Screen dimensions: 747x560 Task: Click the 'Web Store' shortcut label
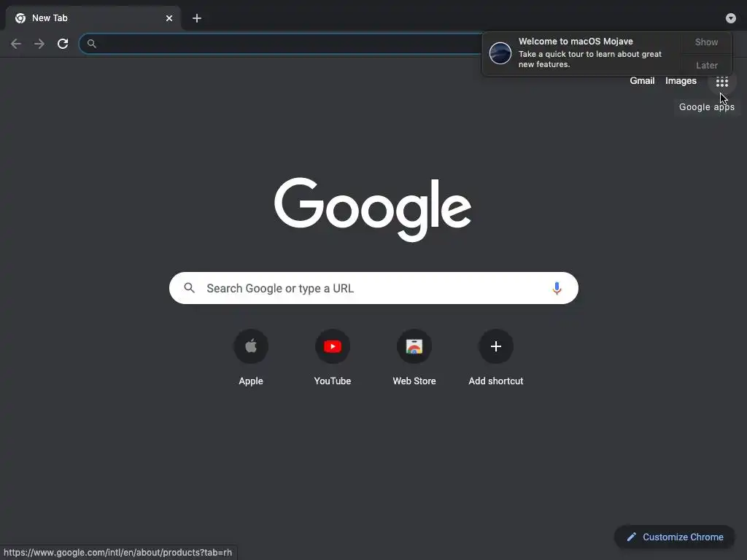(414, 381)
